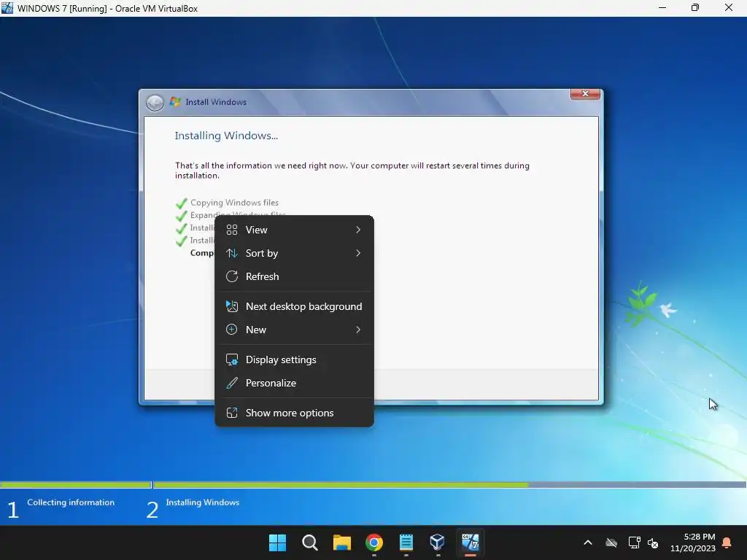Expand the View submenu chevron arrow
The height and width of the screenshot is (560, 747).
pos(358,230)
